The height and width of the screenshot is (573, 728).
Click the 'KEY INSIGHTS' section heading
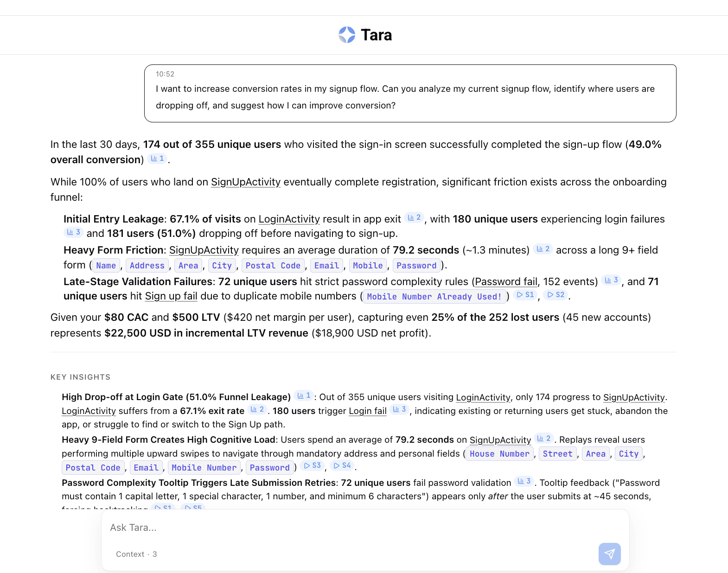(81, 377)
